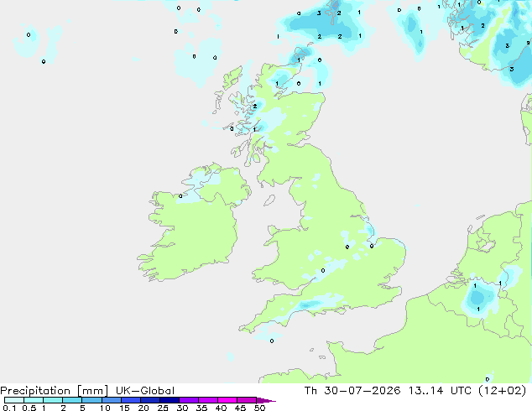Click the blue rain patch over Belgium
Viewport: 532px width, 411px height.
click(478, 298)
